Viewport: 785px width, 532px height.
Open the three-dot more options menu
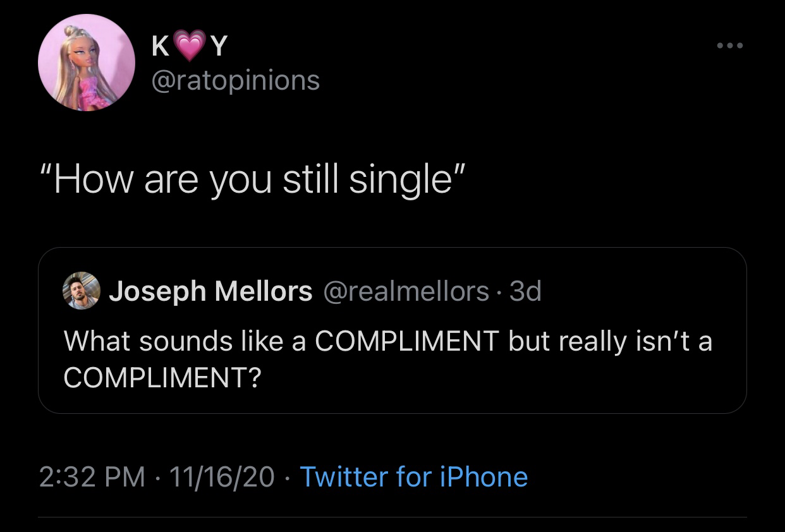[x=730, y=45]
